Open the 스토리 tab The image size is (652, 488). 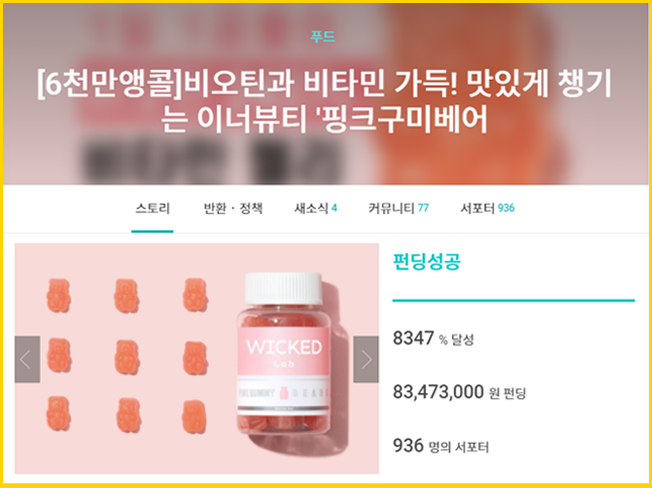pos(152,208)
